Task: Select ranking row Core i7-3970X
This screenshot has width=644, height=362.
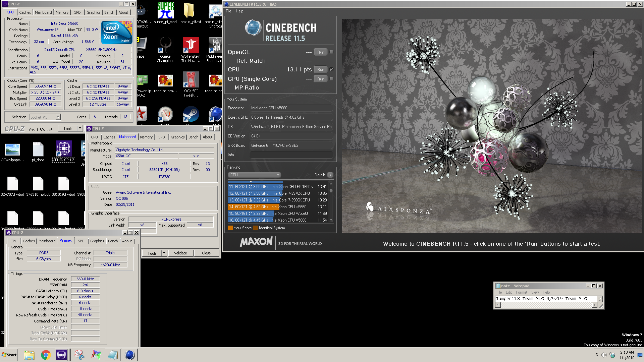Action: click(277, 193)
